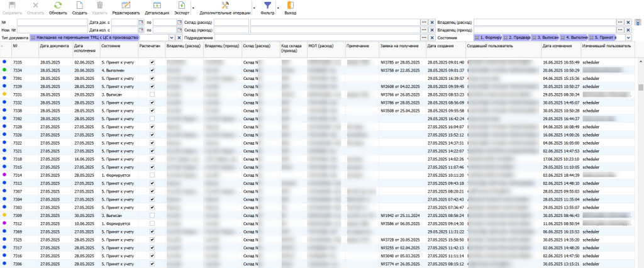
Task: Open Детализация view
Action: (157, 8)
